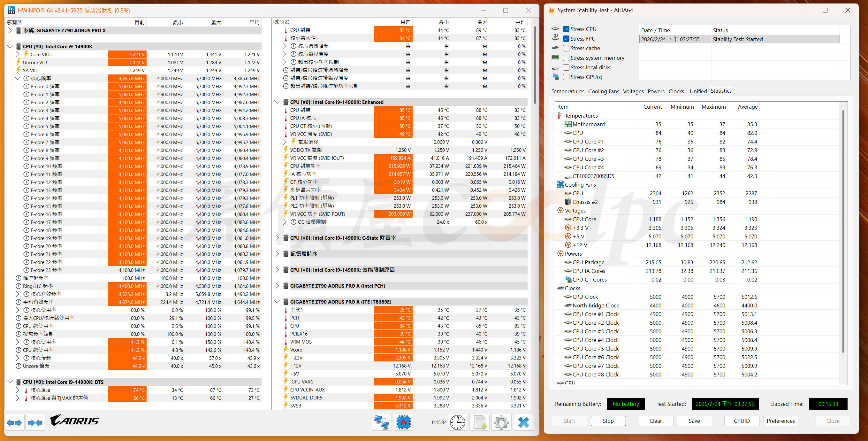This screenshot has height=441, width=868.
Task: Switch to the Temperatures tab
Action: coord(568,91)
